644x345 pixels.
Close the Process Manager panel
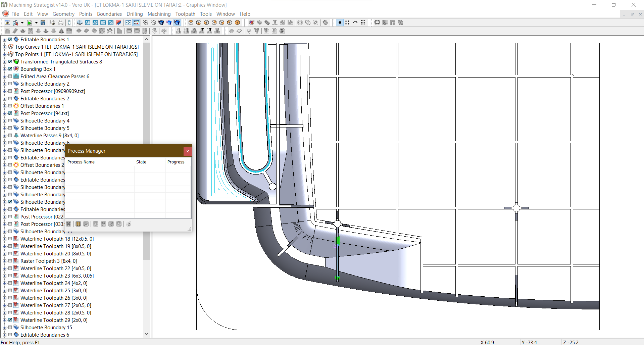[188, 151]
